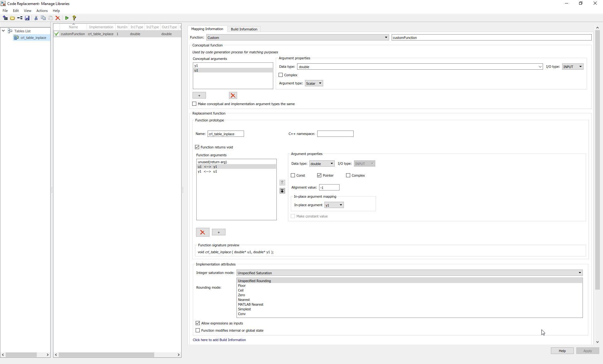This screenshot has height=364, width=603.
Task: Click the yellow question mark help icon
Action: click(x=74, y=18)
